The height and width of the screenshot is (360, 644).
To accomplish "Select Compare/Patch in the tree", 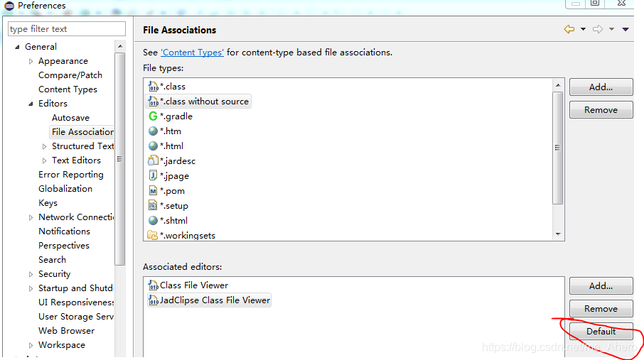I will [x=70, y=75].
